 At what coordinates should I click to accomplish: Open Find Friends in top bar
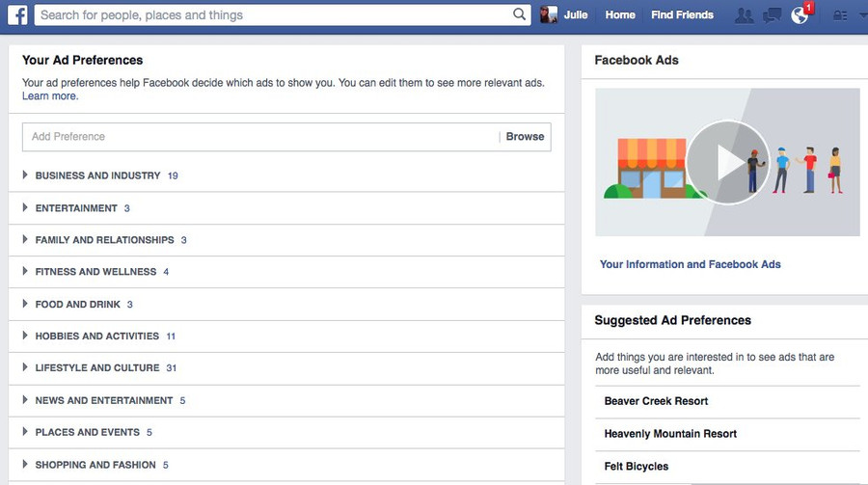(x=682, y=14)
